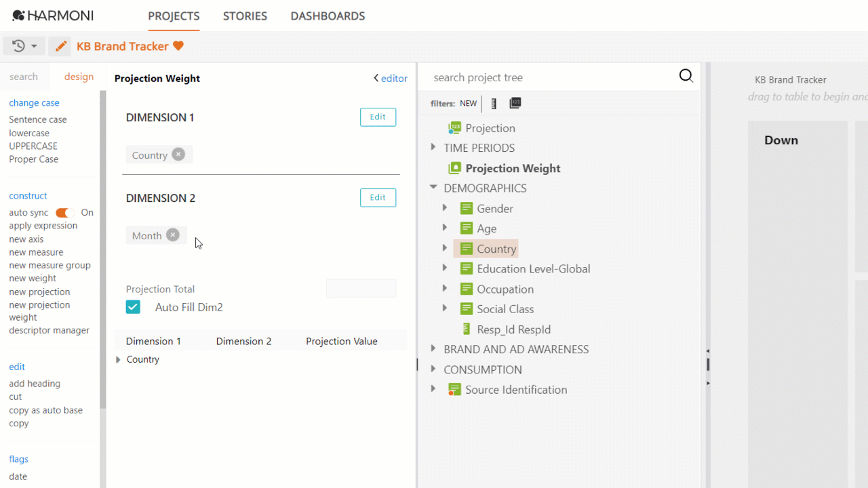Screen dimensions: 868x488
Task: Click new measure group
Action: [50, 266]
